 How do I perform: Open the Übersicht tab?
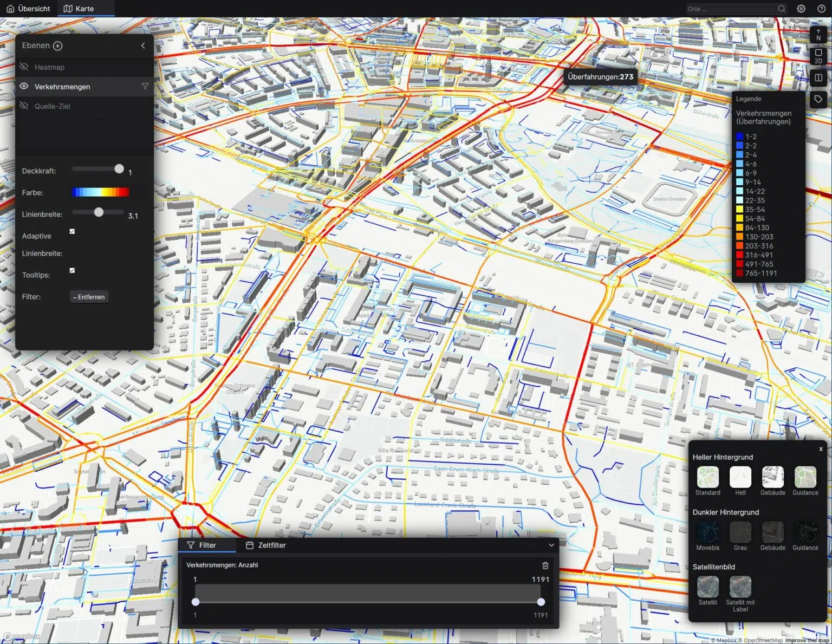28,9
